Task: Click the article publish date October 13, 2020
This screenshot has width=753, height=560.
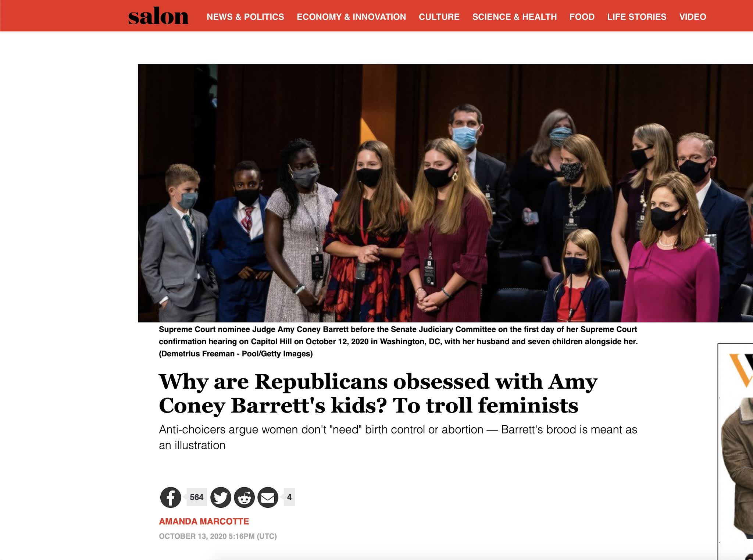Action: click(218, 536)
